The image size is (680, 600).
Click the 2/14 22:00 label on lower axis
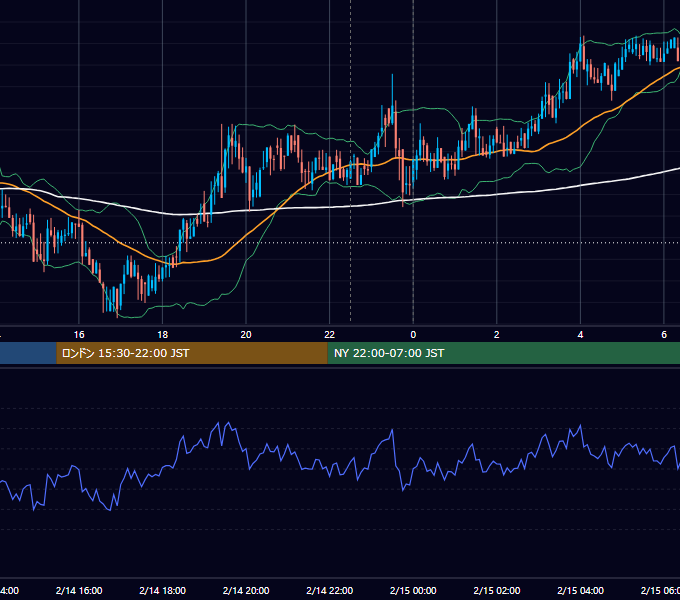click(330, 590)
